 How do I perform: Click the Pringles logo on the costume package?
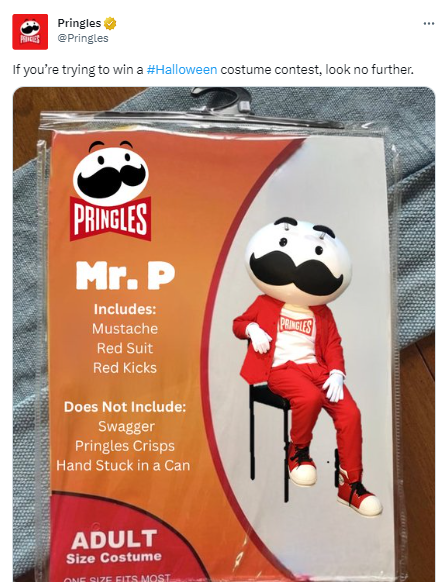point(111,190)
